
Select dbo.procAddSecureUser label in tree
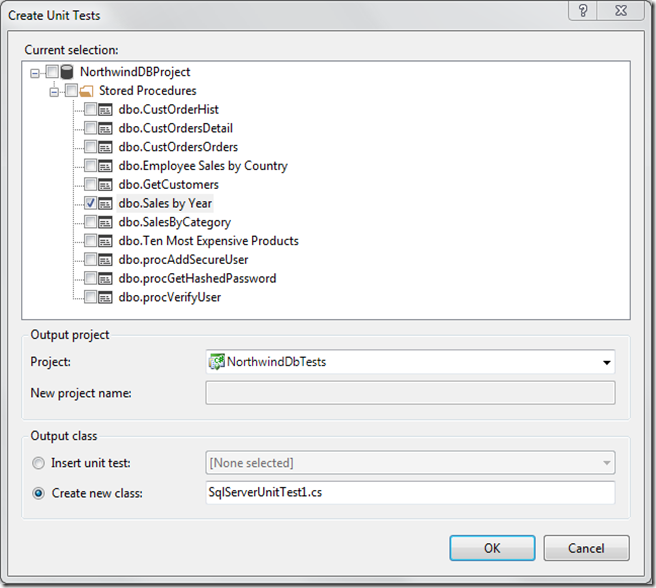point(184,260)
